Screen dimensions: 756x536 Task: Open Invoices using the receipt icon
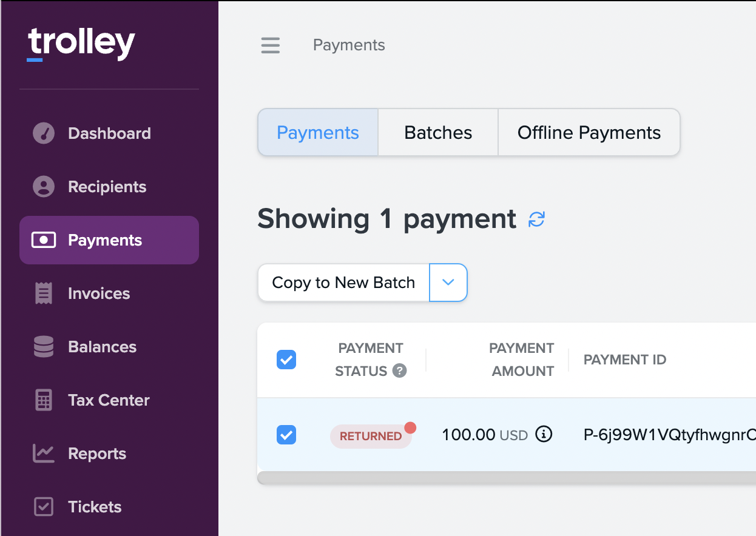(x=44, y=293)
